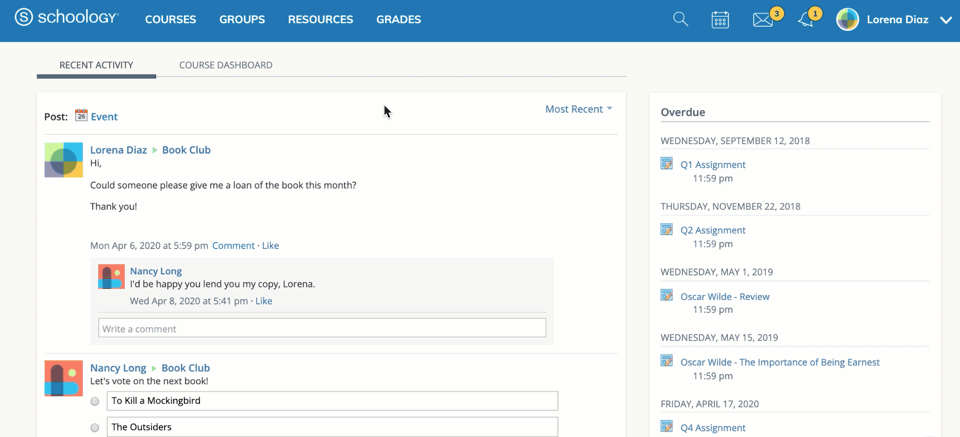This screenshot has width=960, height=437.
Task: Switch to Course Dashboard tab
Action: tap(225, 65)
